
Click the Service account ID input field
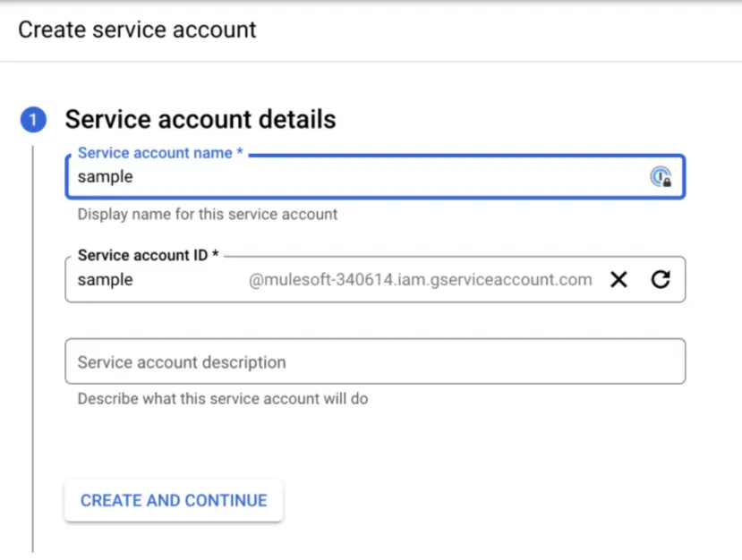pos(375,279)
